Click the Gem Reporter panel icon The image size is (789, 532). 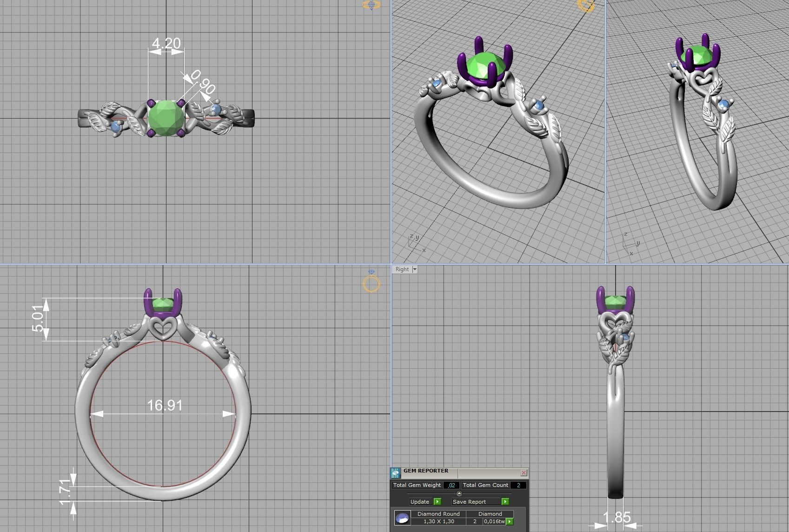[395, 473]
